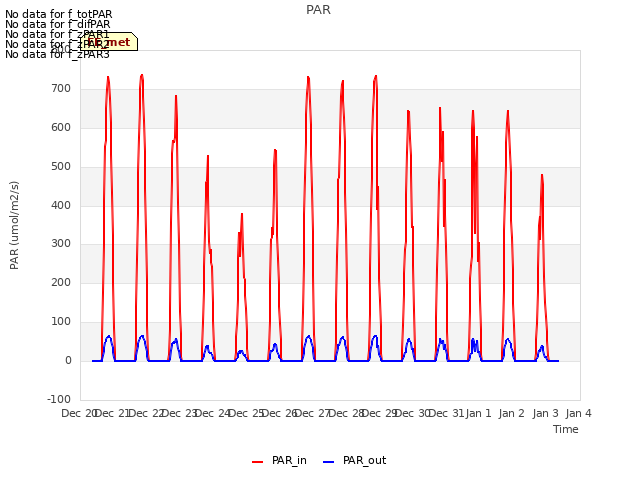Select the yellow EE_met annotation tag
The width and height of the screenshot is (640, 480).
109,42
